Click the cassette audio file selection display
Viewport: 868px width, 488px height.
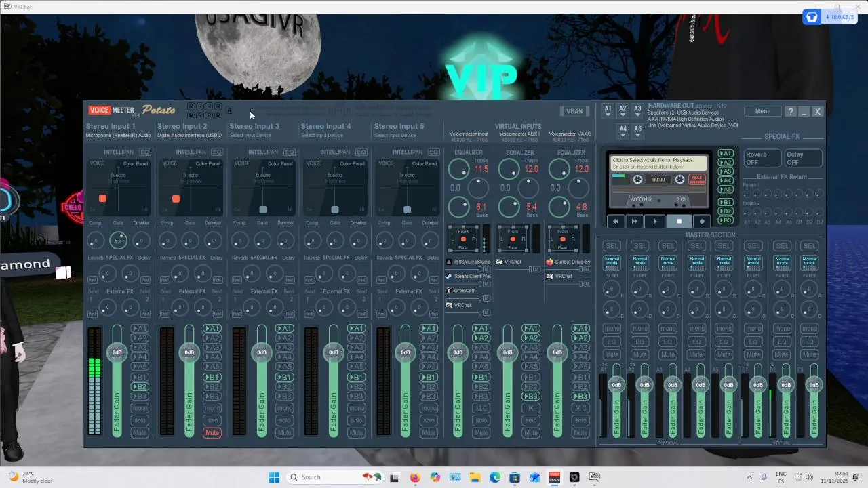[658, 163]
